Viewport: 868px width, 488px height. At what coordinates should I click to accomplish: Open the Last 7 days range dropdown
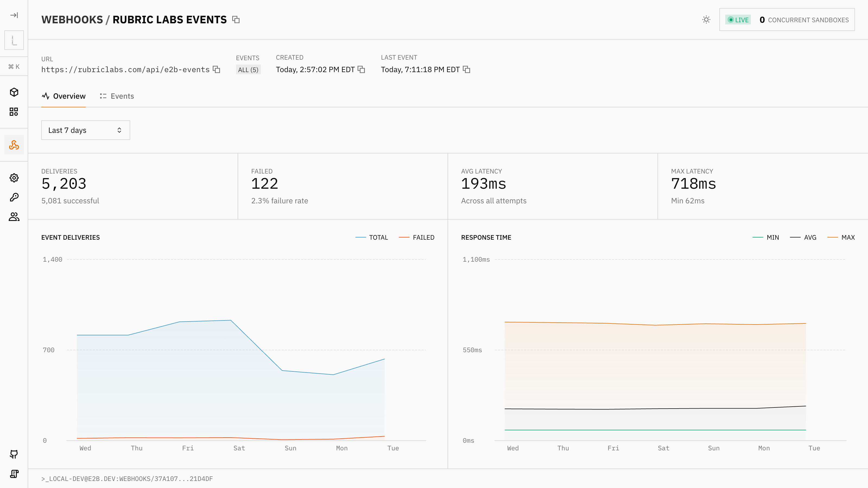click(x=86, y=130)
